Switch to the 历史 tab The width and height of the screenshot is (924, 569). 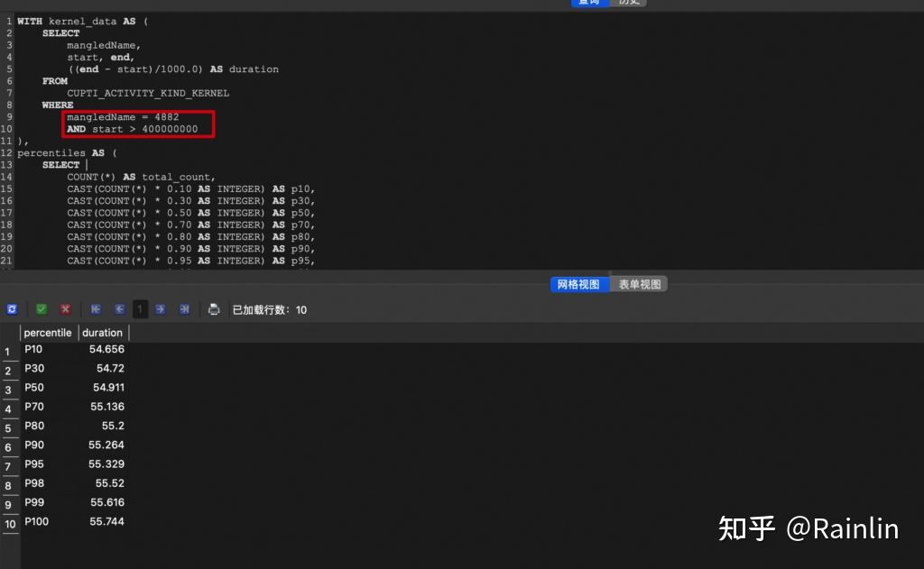click(x=629, y=3)
